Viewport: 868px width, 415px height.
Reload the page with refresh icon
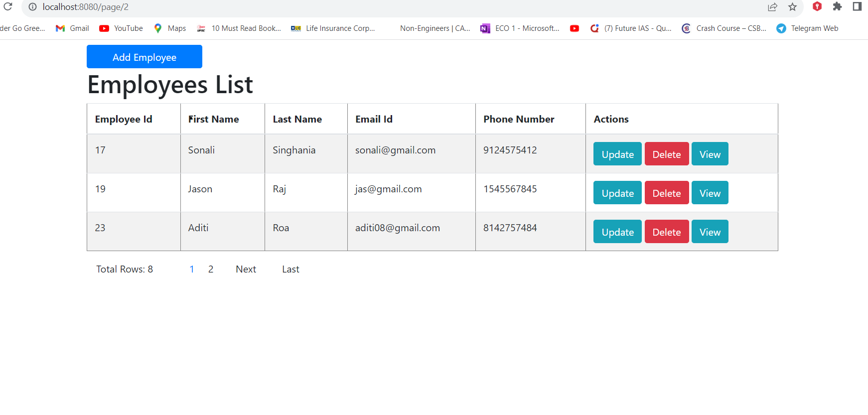[7, 6]
